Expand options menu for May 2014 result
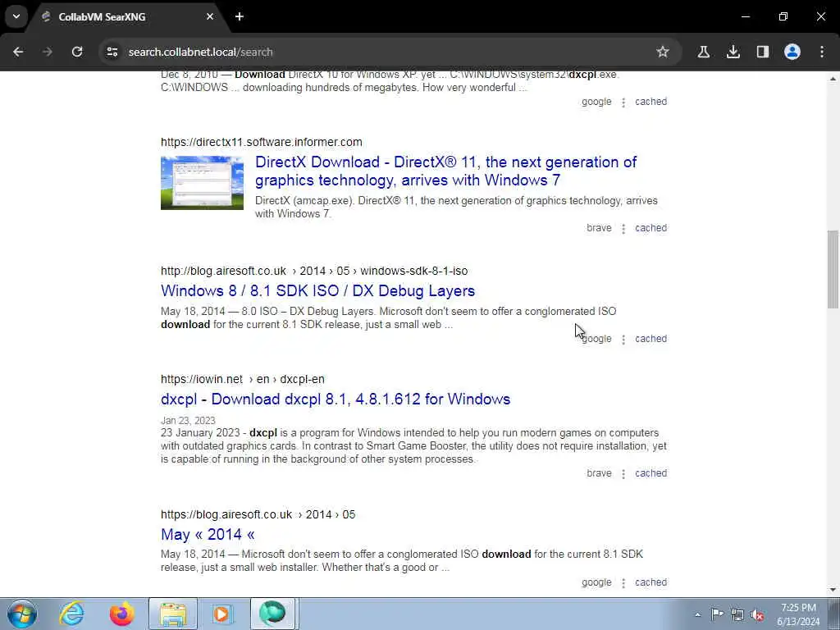Viewport: 840px width, 630px height. pyautogui.click(x=623, y=583)
